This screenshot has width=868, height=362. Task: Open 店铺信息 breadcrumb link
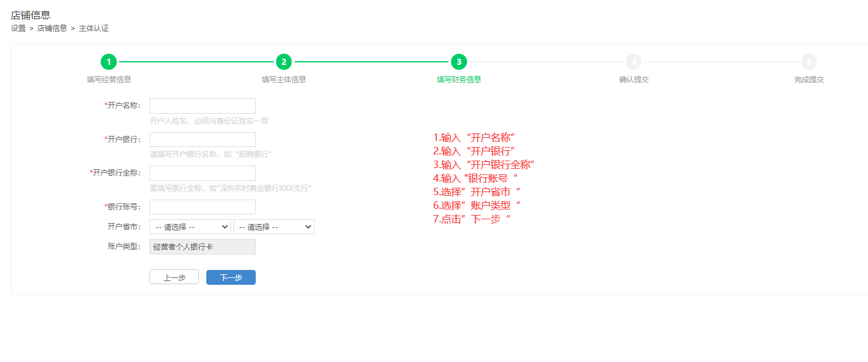pyautogui.click(x=52, y=28)
